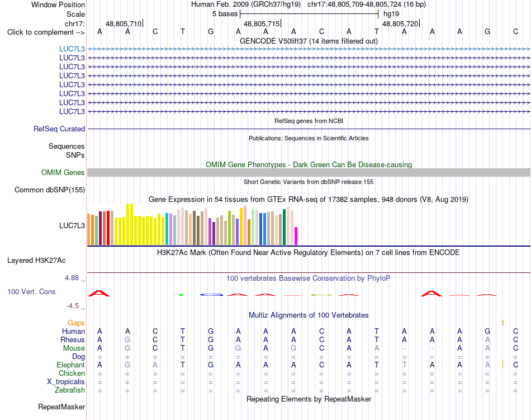Click the Mouse alignment row label
Screen dimensions: 531x420
click(x=74, y=348)
